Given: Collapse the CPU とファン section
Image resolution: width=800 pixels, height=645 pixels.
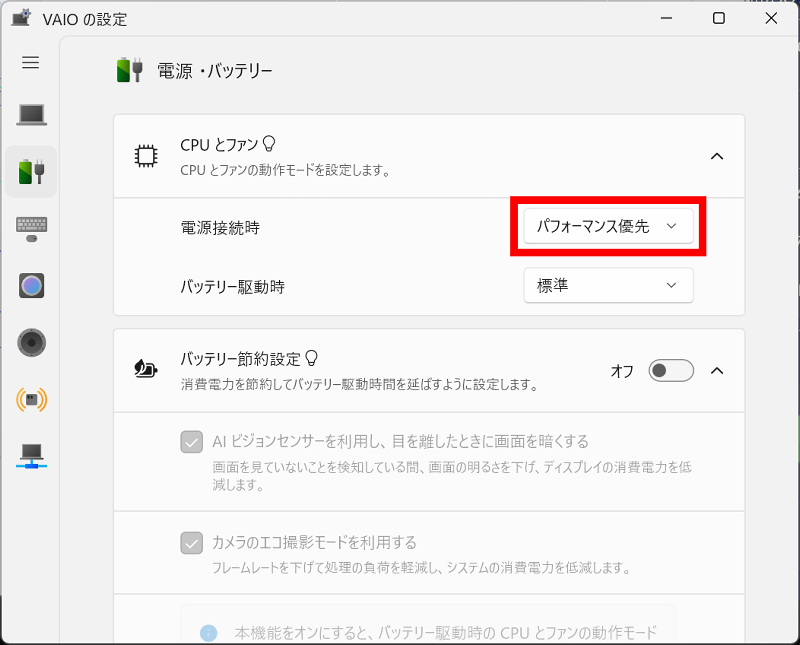Looking at the screenshot, I should point(716,157).
